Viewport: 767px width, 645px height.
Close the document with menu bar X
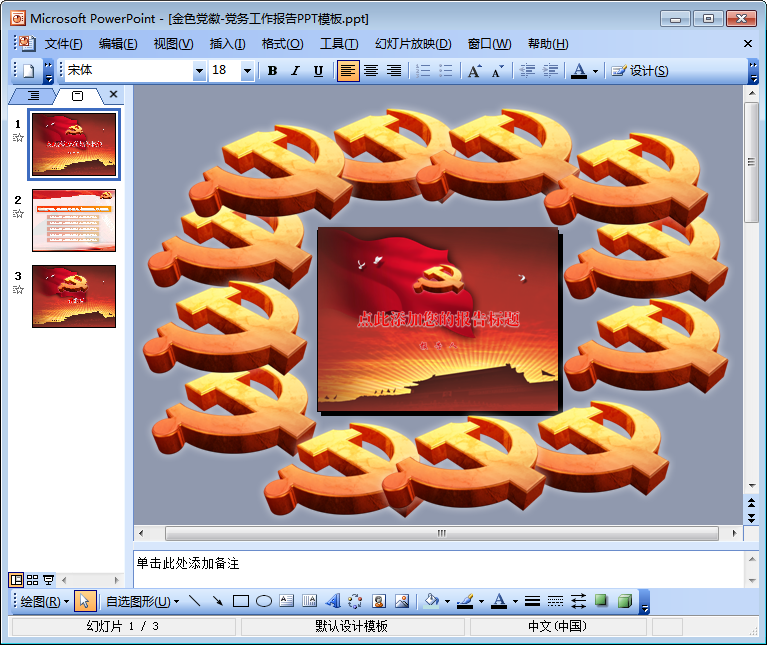[747, 44]
